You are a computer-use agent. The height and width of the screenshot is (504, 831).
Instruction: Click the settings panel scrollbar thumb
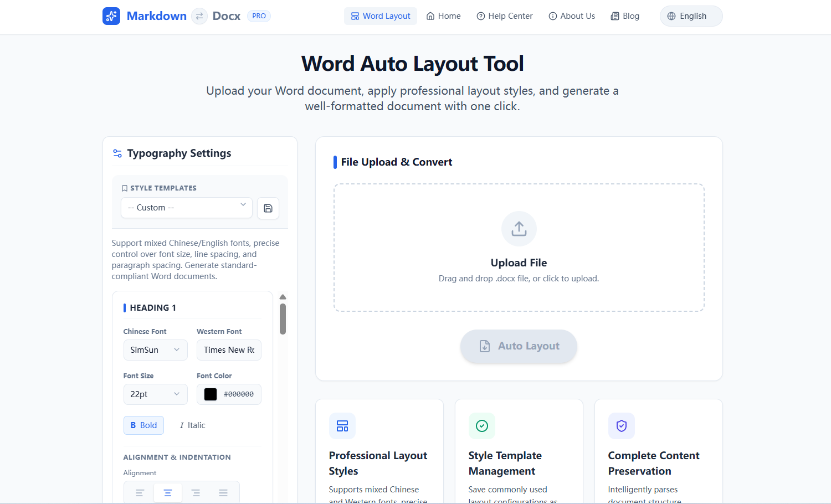[283, 319]
